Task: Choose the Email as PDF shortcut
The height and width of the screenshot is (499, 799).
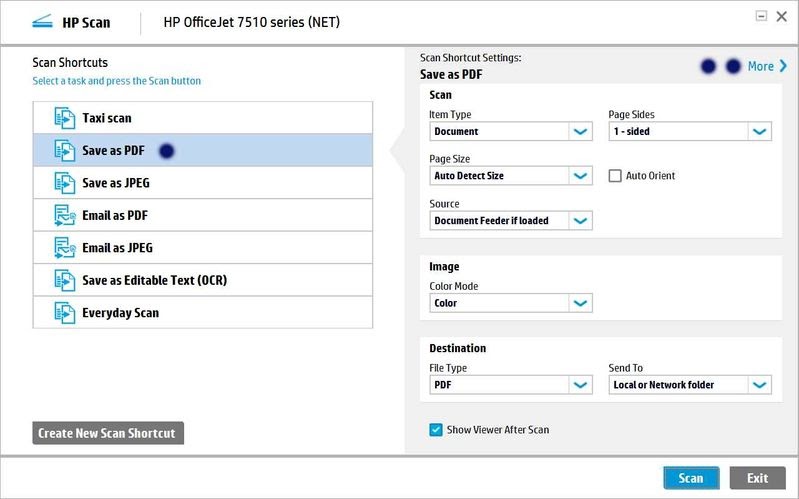Action: (203, 215)
